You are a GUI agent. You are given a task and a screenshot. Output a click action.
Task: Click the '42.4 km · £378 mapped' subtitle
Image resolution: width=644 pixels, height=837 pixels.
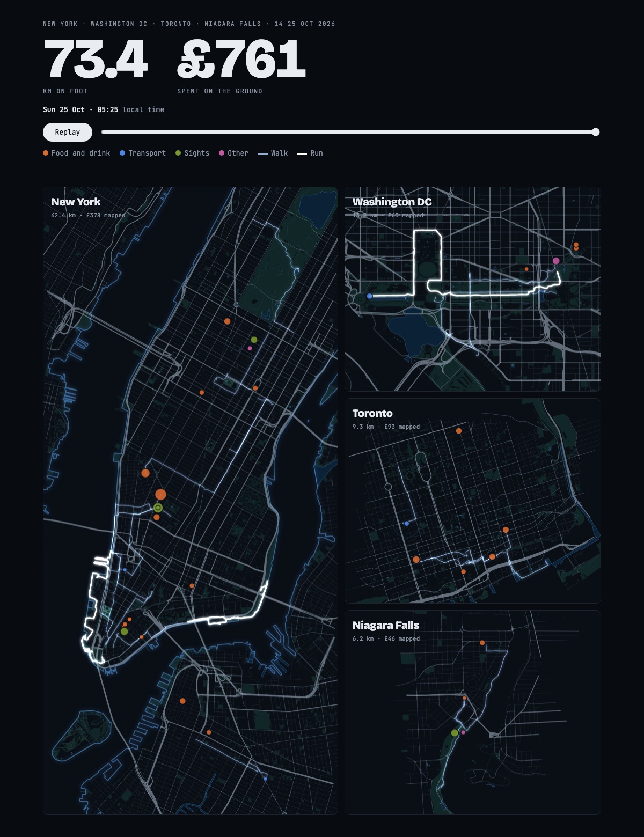(x=88, y=215)
